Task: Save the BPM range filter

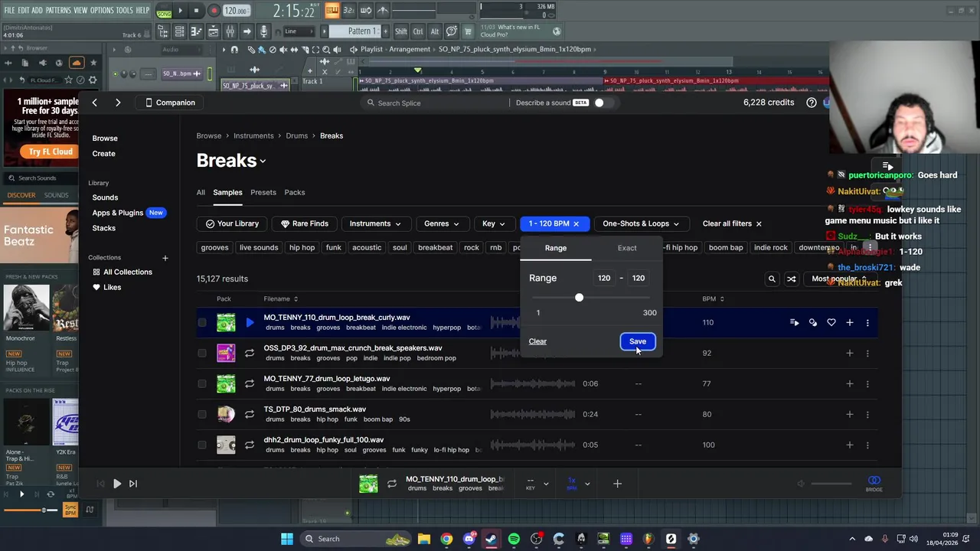Action: (638, 341)
